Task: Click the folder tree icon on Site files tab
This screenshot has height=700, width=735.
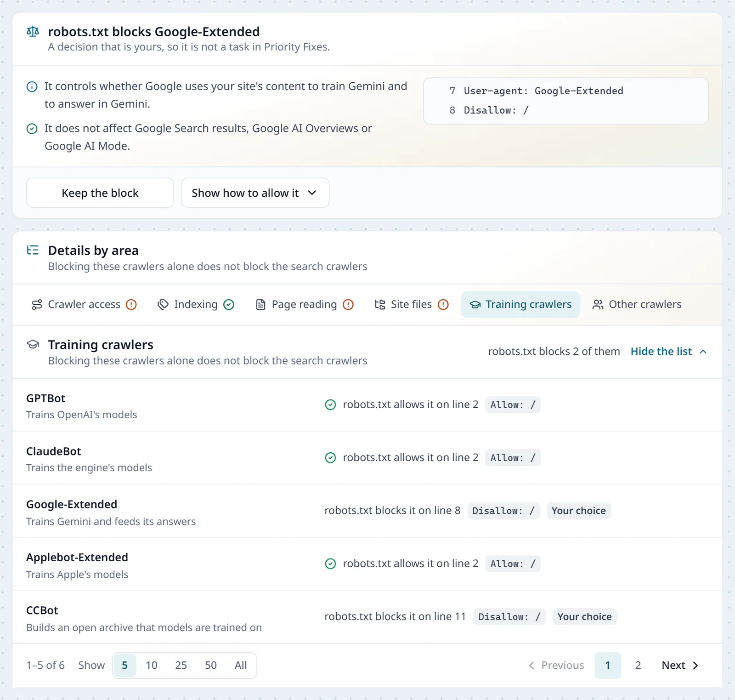Action: (x=380, y=305)
